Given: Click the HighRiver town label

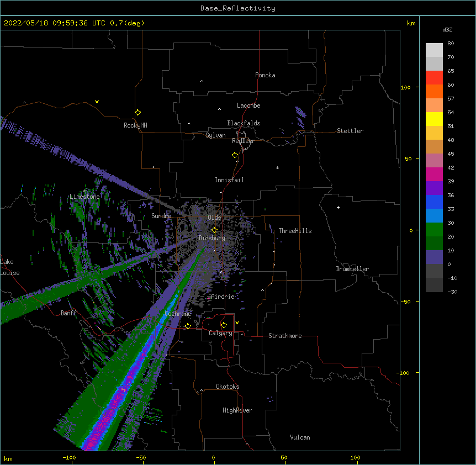Looking at the screenshot, I should tap(237, 410).
